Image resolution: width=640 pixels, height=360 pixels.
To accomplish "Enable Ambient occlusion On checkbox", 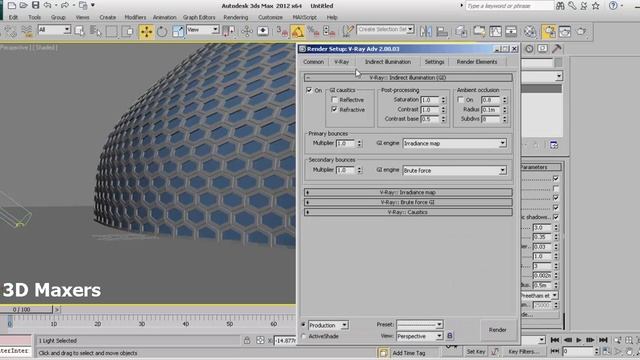I will (461, 100).
